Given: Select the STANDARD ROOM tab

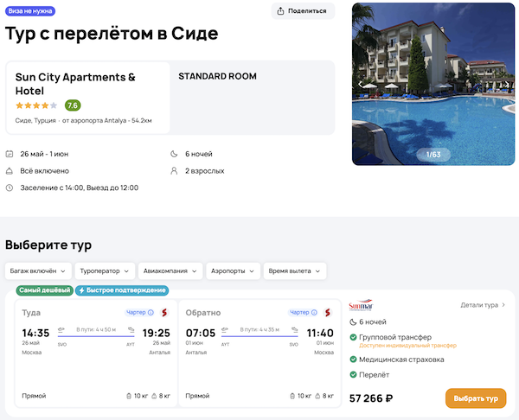Looking at the screenshot, I should [217, 76].
